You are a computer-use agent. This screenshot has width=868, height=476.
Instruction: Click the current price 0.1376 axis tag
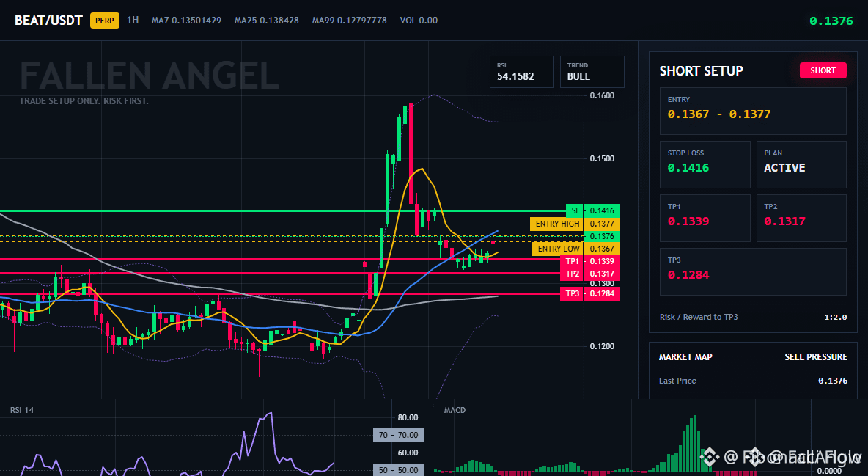pyautogui.click(x=602, y=237)
